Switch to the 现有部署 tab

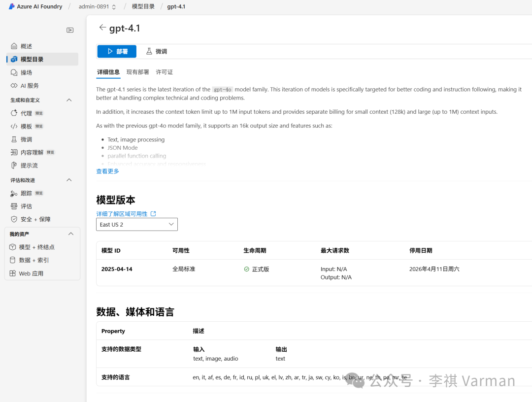coord(138,72)
